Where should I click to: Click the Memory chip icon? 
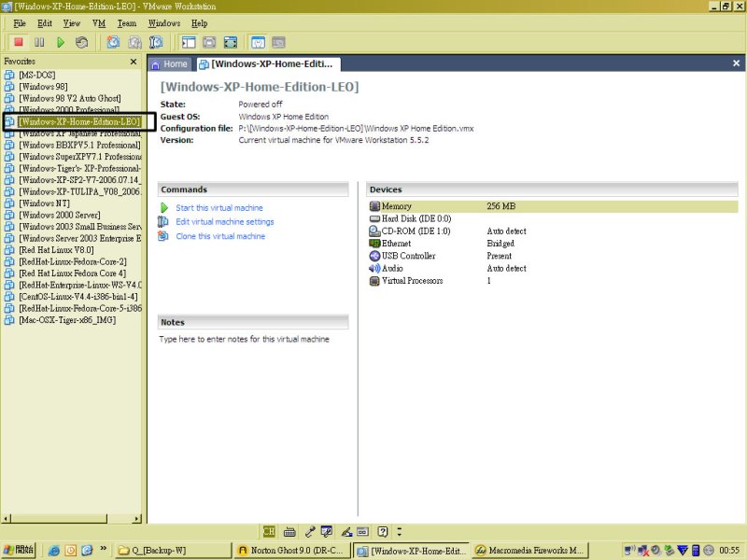(x=374, y=206)
